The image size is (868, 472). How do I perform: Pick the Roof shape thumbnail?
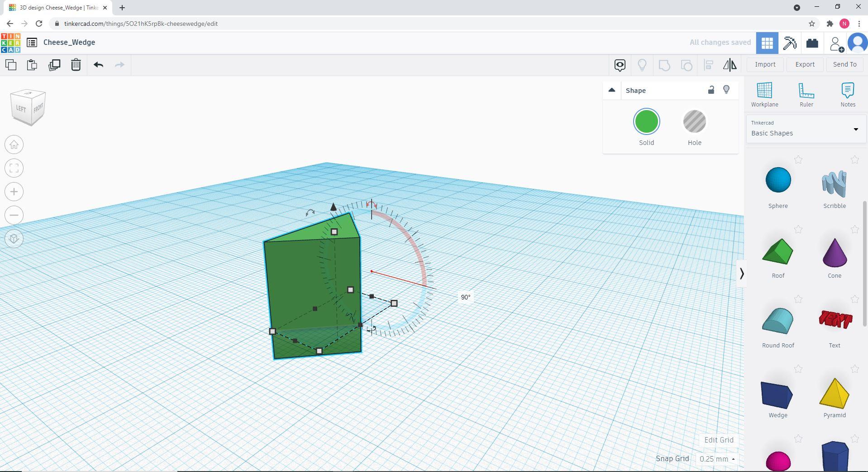coord(778,251)
